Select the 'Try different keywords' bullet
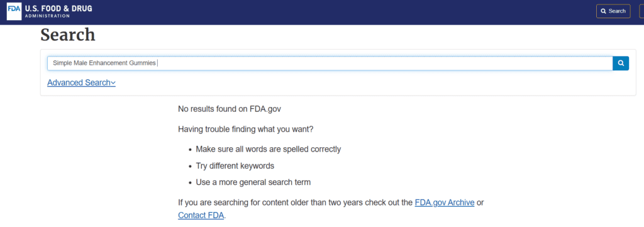Image resolution: width=644 pixels, height=227 pixels. coord(235,166)
